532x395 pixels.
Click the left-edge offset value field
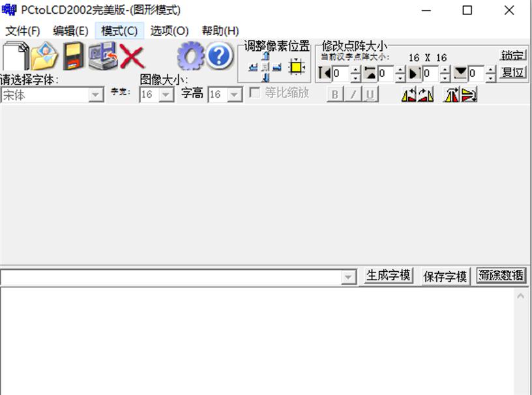[341, 74]
